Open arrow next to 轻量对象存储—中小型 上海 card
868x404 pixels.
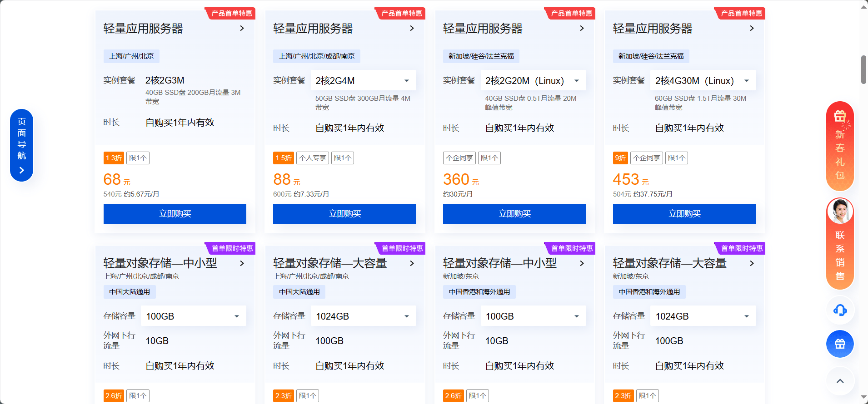coord(242,263)
